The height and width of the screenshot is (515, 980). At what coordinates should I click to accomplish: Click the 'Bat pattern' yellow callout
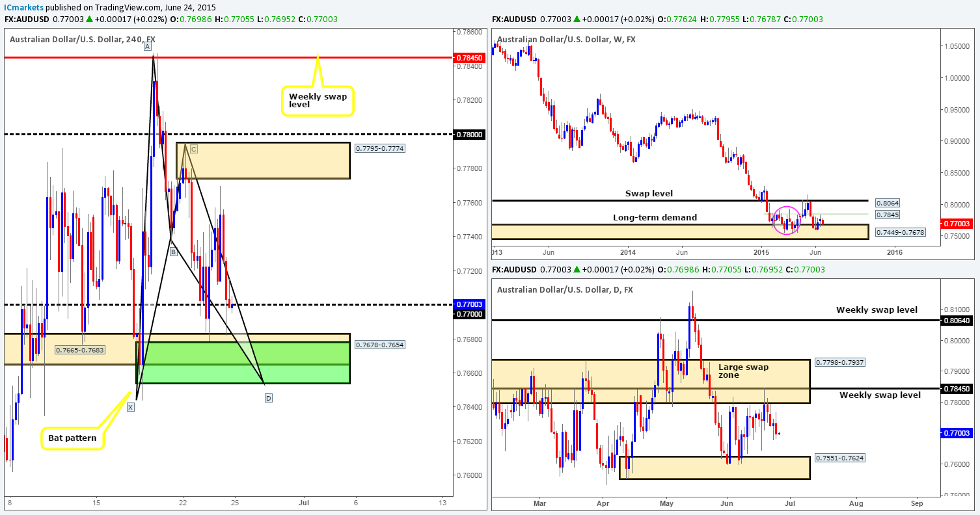(x=72, y=438)
